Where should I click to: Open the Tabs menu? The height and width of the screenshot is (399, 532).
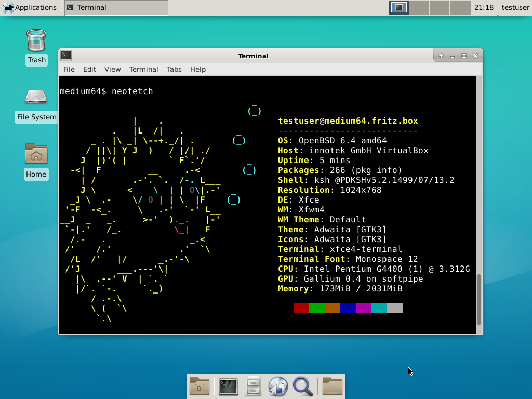tap(174, 69)
